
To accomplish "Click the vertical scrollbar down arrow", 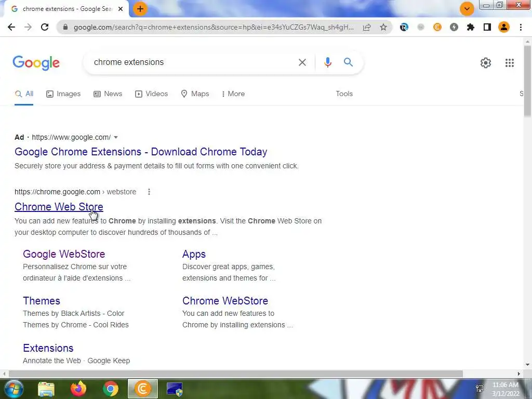I will click(527, 365).
